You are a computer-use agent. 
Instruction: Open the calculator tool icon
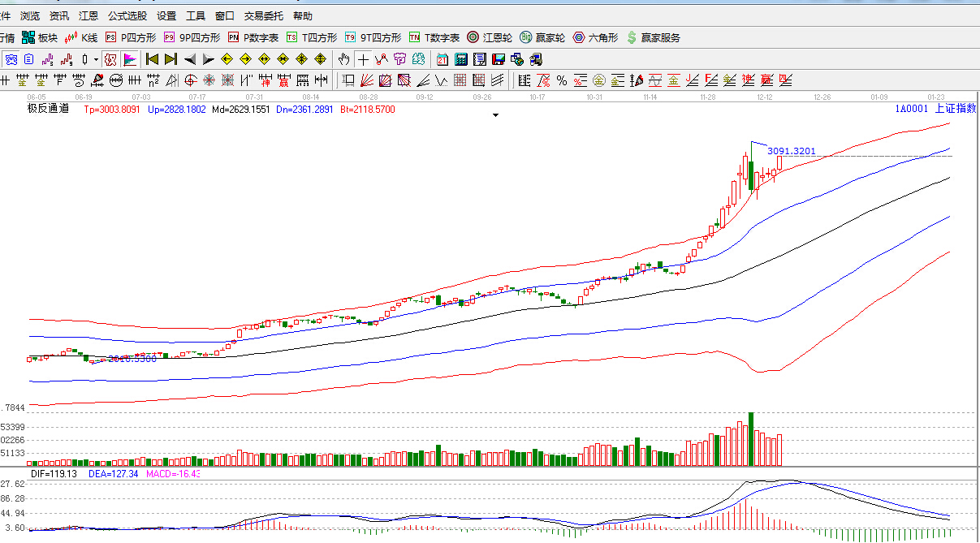[x=461, y=59]
